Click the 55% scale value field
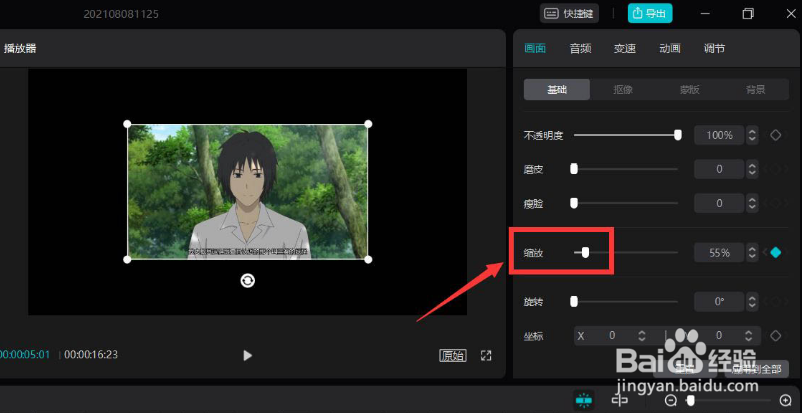 pos(719,252)
